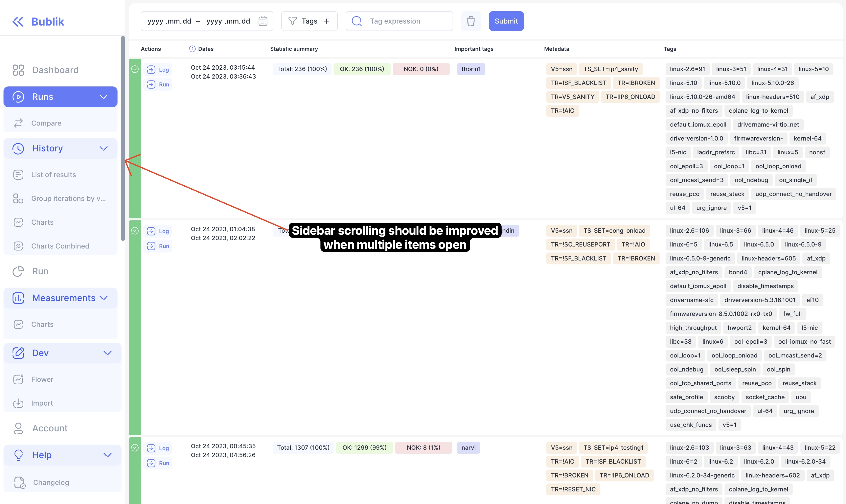Image resolution: width=846 pixels, height=504 pixels.
Task: Click the trash icon to reset filters
Action: coord(471,21)
